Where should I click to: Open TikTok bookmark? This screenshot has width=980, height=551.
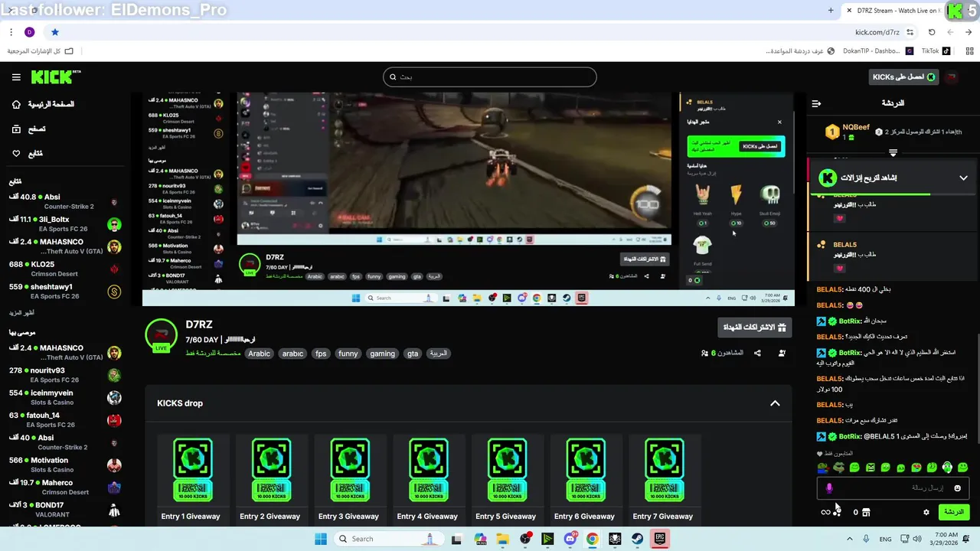[x=935, y=51]
